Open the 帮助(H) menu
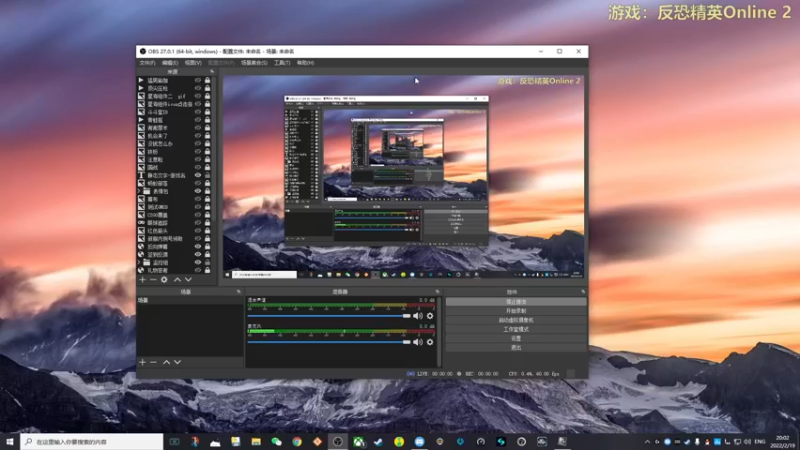This screenshot has height=450, width=800. click(x=305, y=63)
